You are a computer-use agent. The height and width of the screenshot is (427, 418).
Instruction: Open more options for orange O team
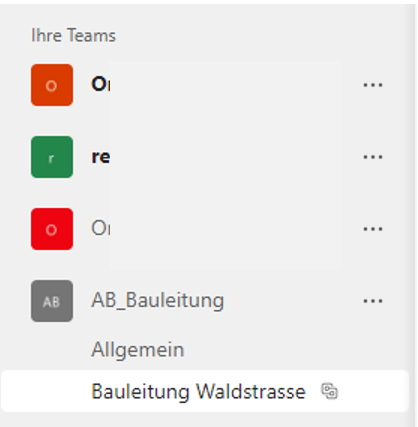[373, 85]
